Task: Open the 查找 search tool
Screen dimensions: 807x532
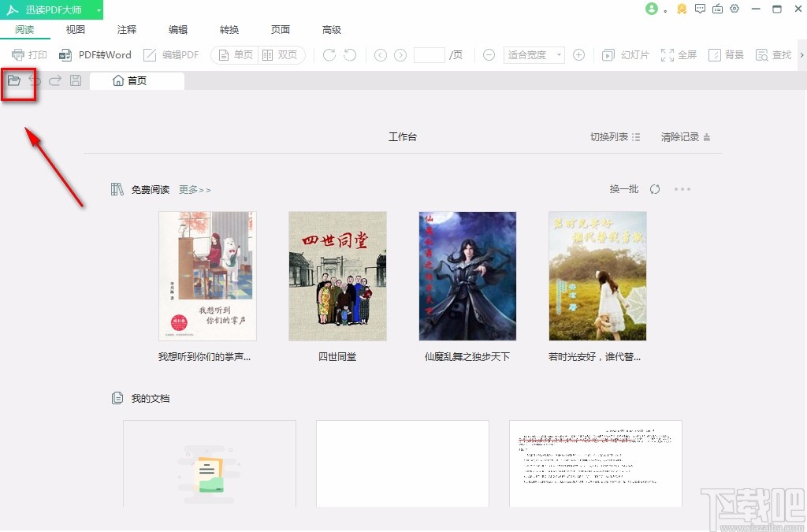Action: 772,54
